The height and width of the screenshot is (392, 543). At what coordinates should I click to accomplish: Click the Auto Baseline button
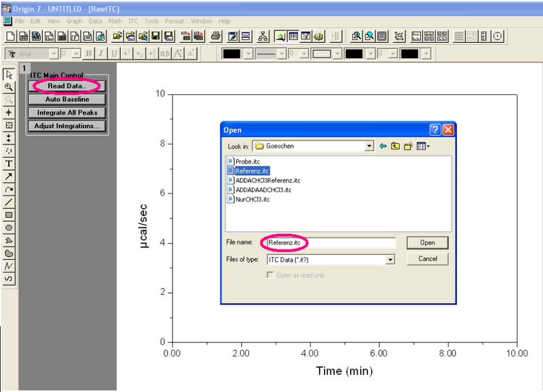coord(67,99)
